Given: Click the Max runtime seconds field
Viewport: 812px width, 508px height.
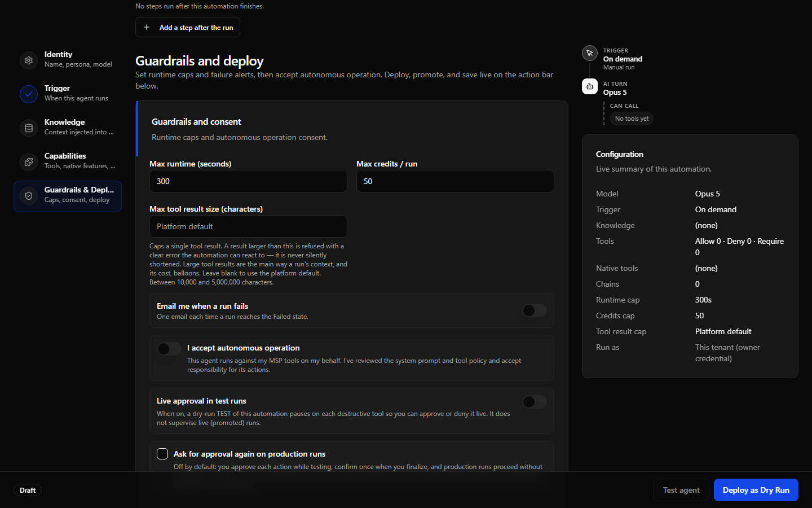Looking at the screenshot, I should pos(248,181).
